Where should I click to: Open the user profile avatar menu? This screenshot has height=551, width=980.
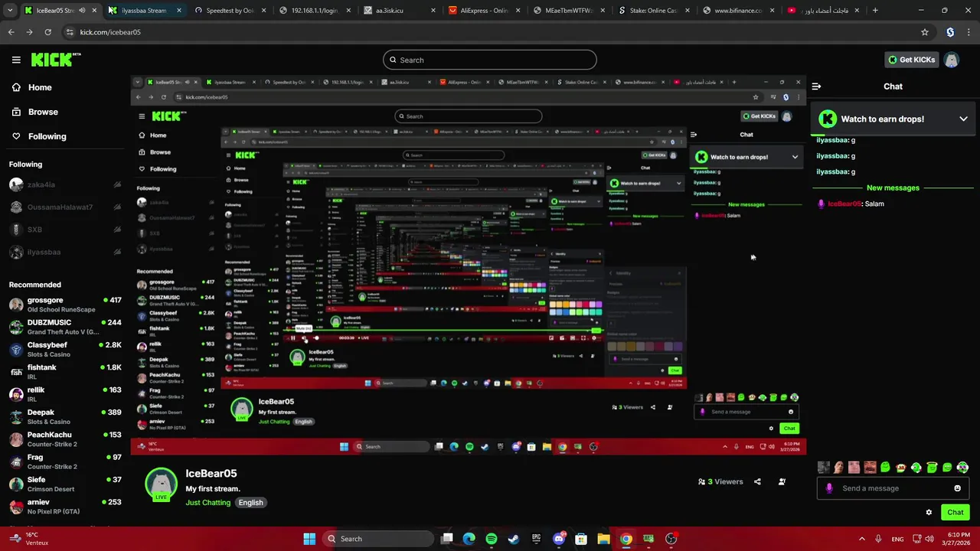coord(951,60)
